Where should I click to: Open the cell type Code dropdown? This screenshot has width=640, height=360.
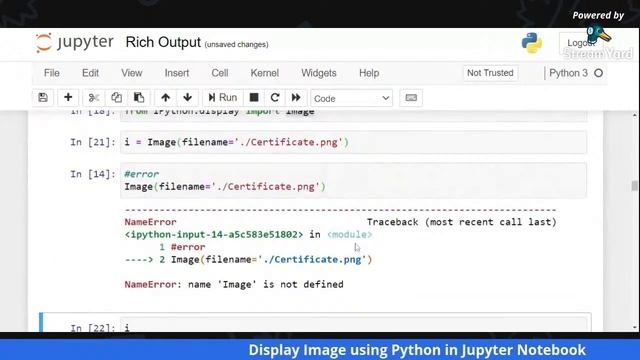click(x=351, y=98)
